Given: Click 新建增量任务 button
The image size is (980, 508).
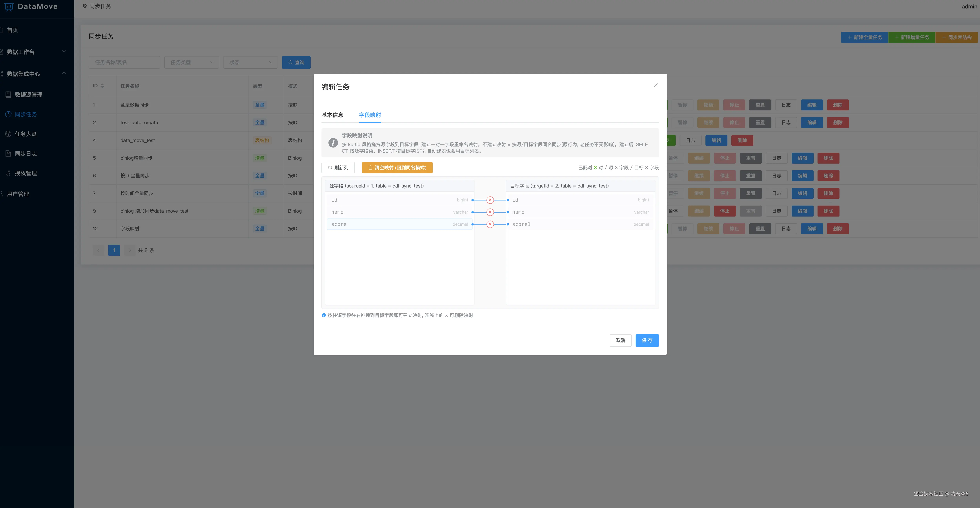Looking at the screenshot, I should pyautogui.click(x=912, y=37).
